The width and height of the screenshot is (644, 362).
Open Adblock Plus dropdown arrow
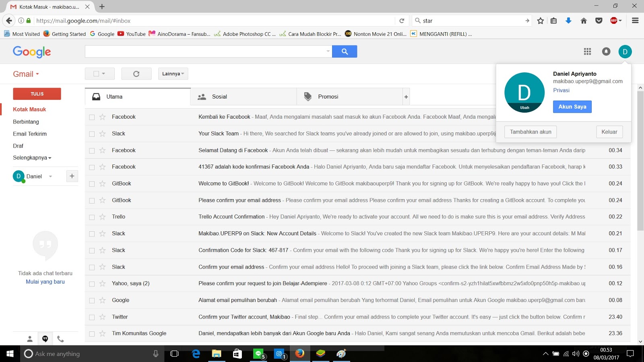pyautogui.click(x=620, y=21)
